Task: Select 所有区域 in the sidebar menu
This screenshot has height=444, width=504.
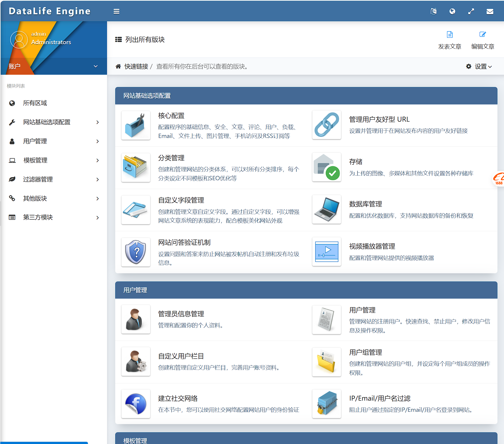Action: [35, 103]
